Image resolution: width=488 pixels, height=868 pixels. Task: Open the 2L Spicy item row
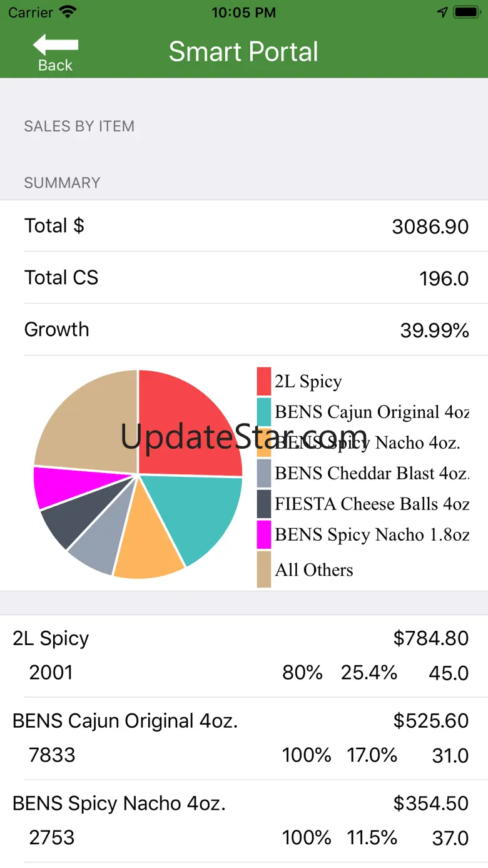click(x=244, y=656)
